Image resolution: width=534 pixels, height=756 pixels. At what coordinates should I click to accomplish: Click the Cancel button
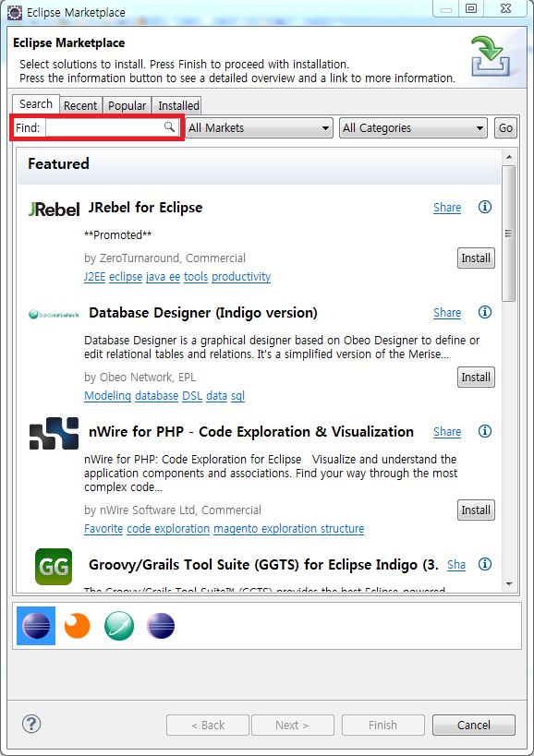pyautogui.click(x=474, y=725)
